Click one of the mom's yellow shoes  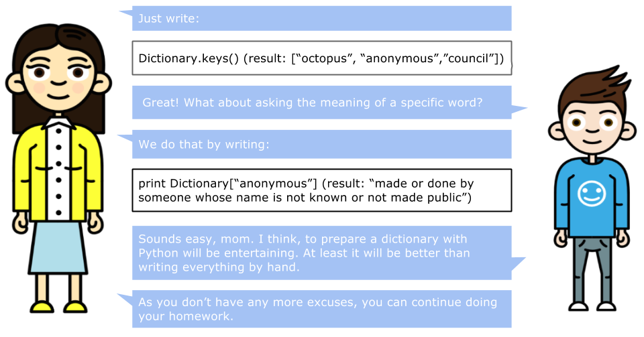click(x=42, y=307)
